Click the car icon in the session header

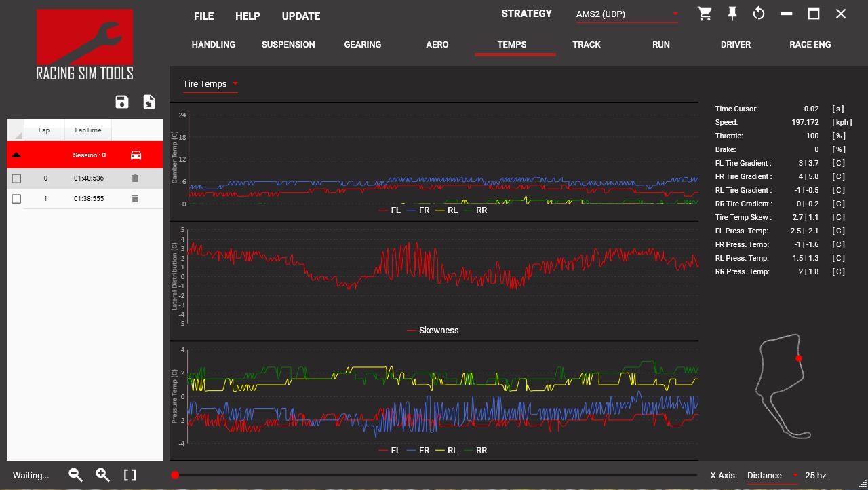[136, 155]
